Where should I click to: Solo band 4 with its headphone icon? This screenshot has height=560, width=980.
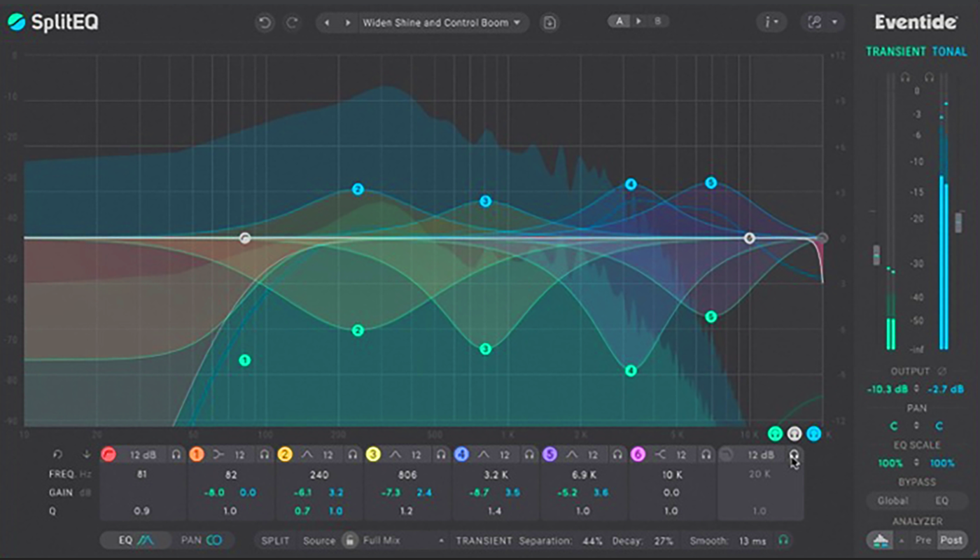coord(529,455)
